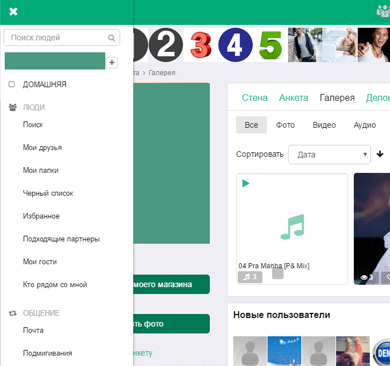Image resolution: width=390 pixels, height=366 pixels.
Task: Switch to the Галерея tab
Action: point(337,98)
